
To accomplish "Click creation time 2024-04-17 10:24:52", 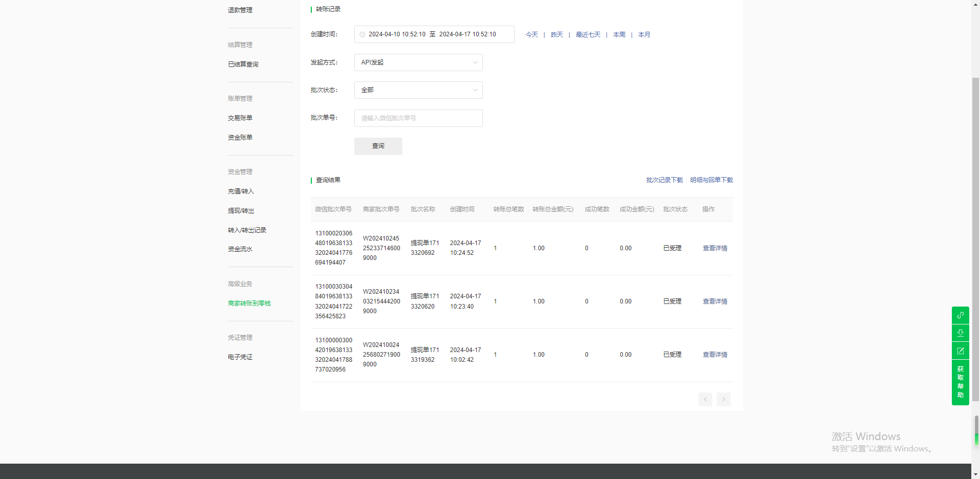I will tap(465, 248).
